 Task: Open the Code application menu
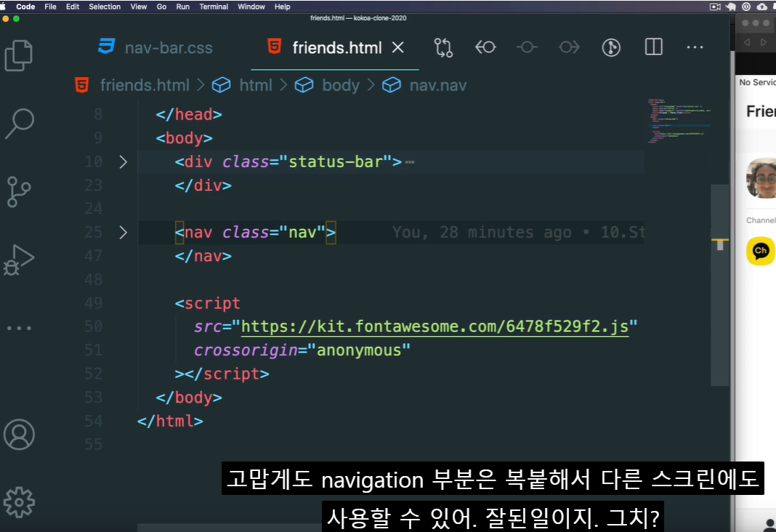25,7
